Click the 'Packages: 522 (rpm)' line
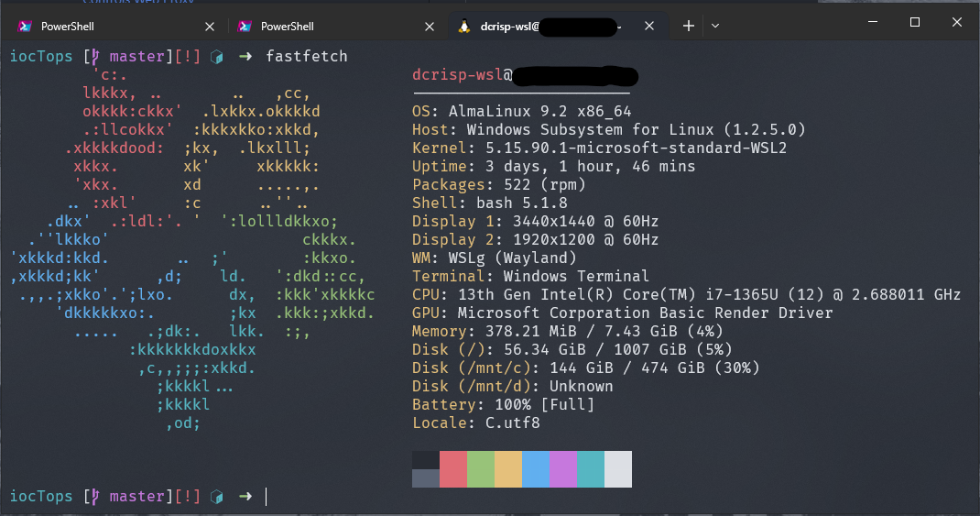The height and width of the screenshot is (516, 980). (x=499, y=184)
